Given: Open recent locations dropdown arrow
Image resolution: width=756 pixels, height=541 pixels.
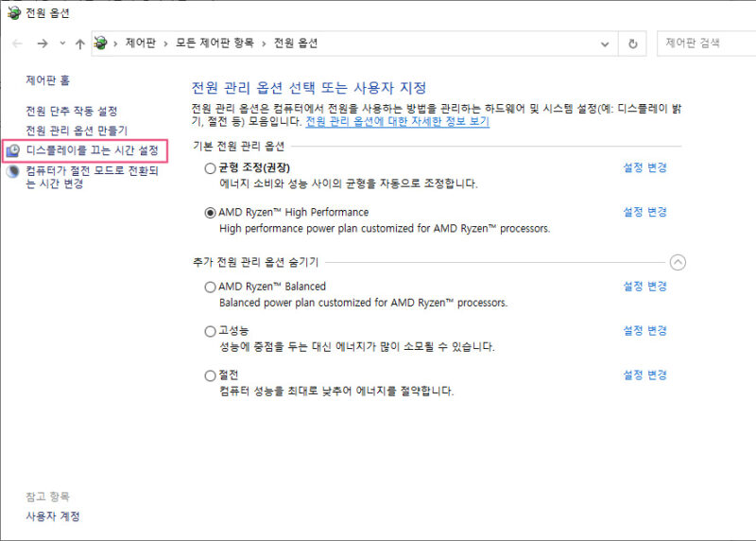Looking at the screenshot, I should pyautogui.click(x=62, y=44).
